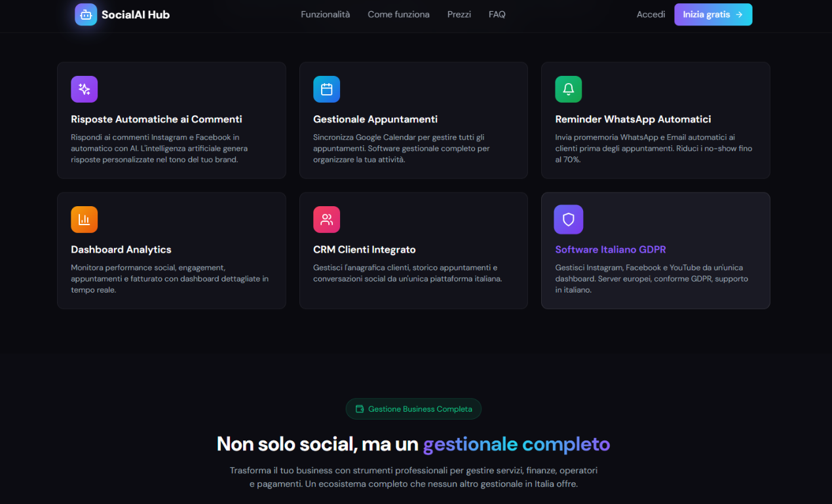
Task: Click the shield icon for Software Italiano GDPR
Action: (x=568, y=219)
